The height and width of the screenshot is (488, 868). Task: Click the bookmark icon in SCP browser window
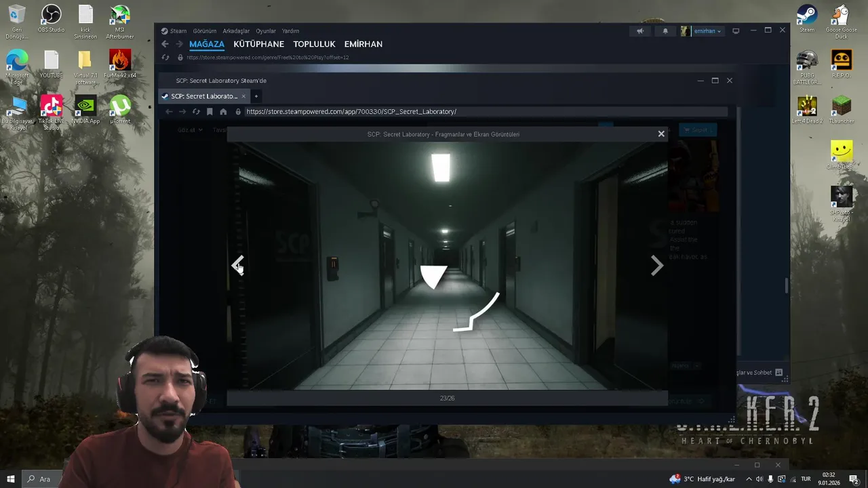coord(210,111)
